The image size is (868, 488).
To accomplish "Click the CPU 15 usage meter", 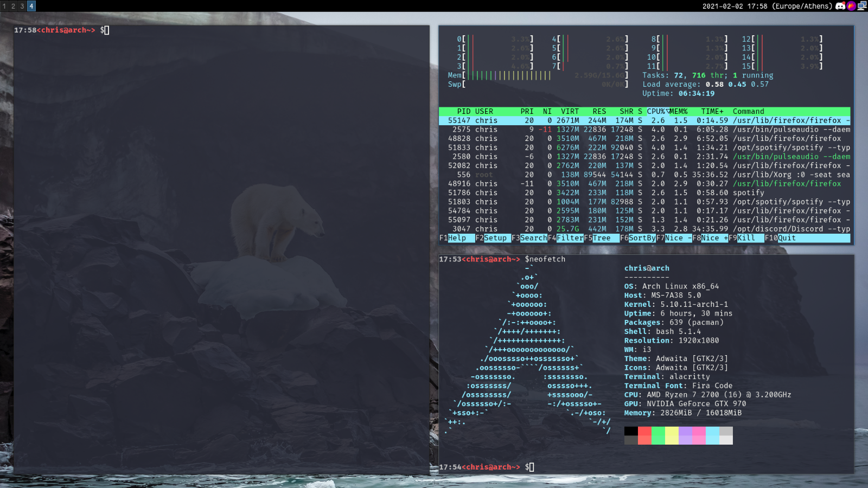I will [783, 66].
